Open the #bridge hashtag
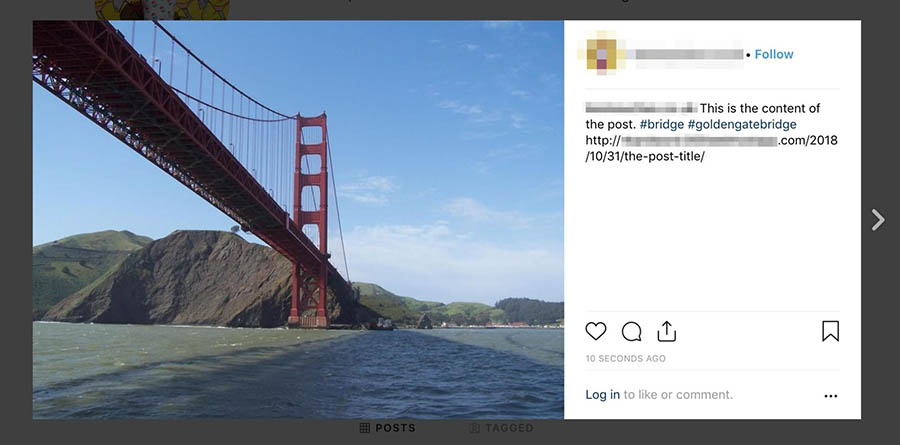This screenshot has height=445, width=900. click(x=661, y=124)
